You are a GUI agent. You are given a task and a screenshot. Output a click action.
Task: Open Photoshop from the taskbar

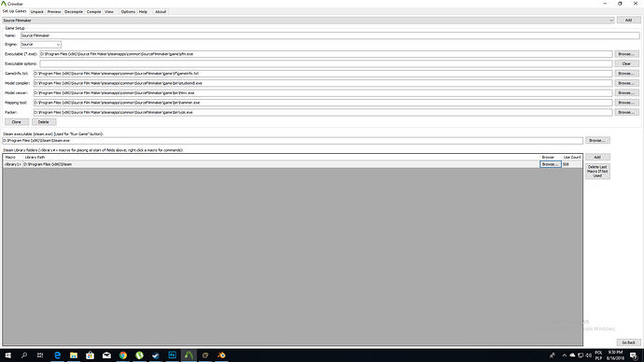tap(172, 355)
